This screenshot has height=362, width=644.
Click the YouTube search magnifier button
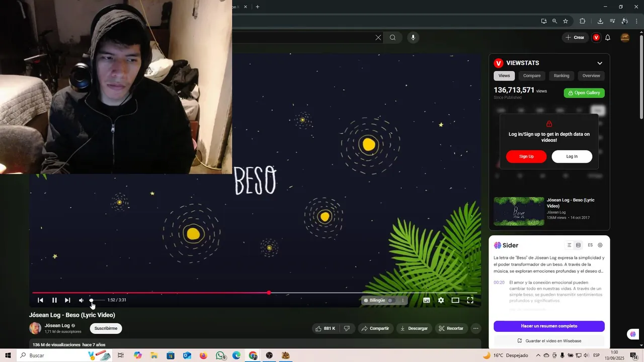[392, 37]
